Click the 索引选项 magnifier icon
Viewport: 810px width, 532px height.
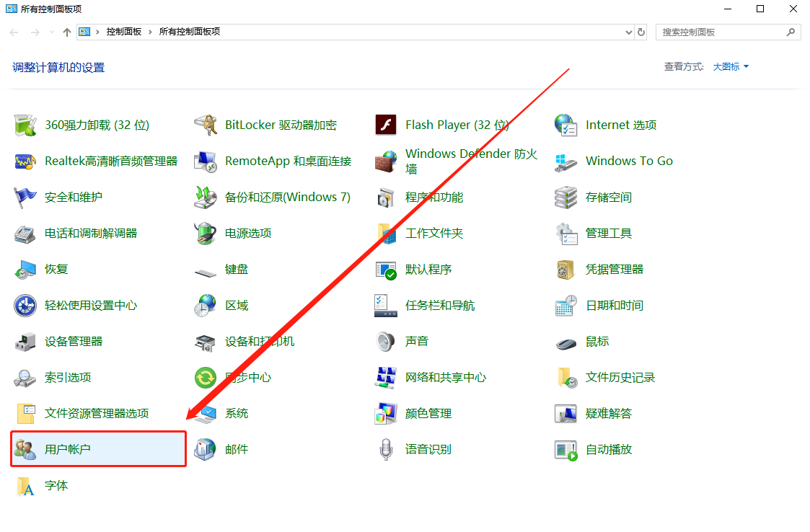click(x=25, y=378)
